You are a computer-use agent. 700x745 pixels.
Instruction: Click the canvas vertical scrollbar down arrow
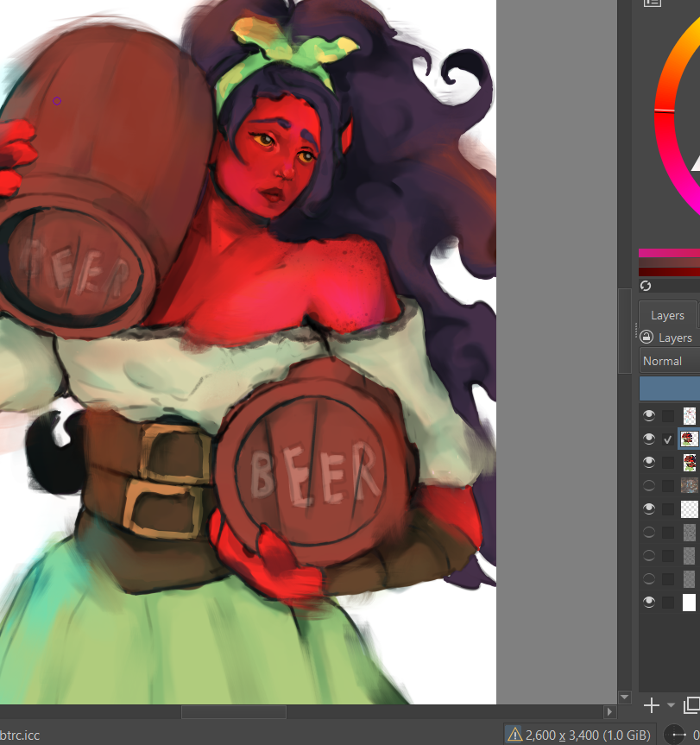(625, 697)
